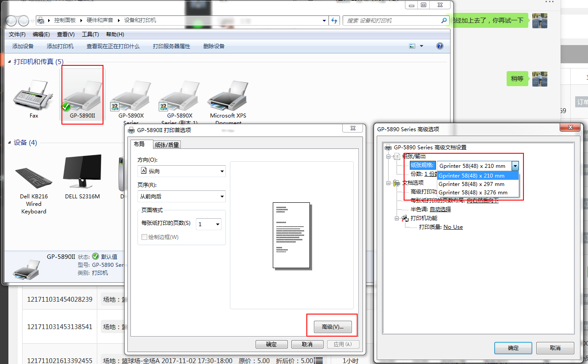Click the 高级(V)... button

[x=332, y=327]
